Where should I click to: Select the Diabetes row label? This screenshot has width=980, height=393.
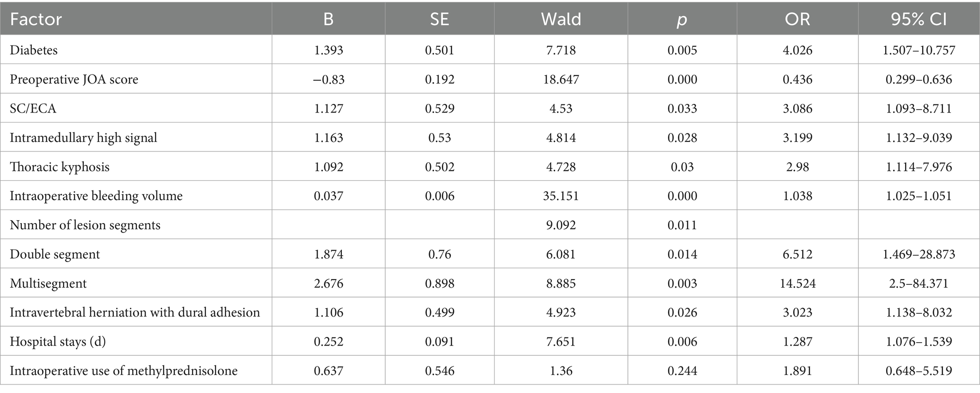pyautogui.click(x=34, y=50)
